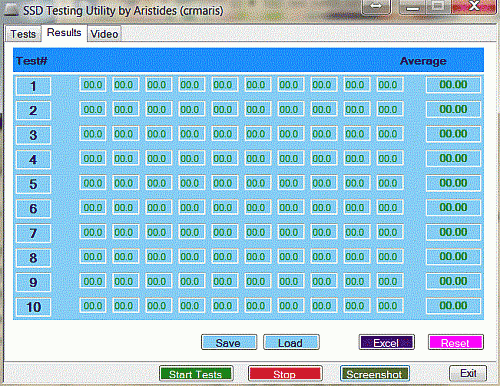Switch to the Tests tab
Screen dimensions: 500x386
(x=23, y=34)
